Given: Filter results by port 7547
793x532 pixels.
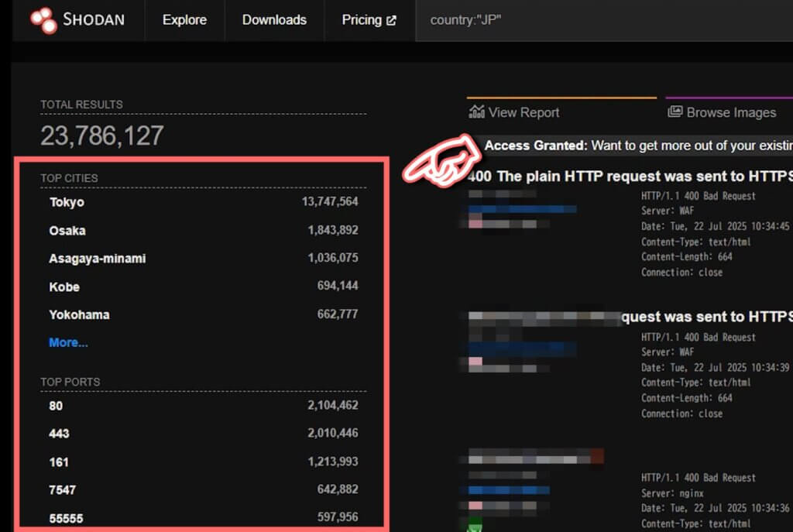Looking at the screenshot, I should 61,489.
